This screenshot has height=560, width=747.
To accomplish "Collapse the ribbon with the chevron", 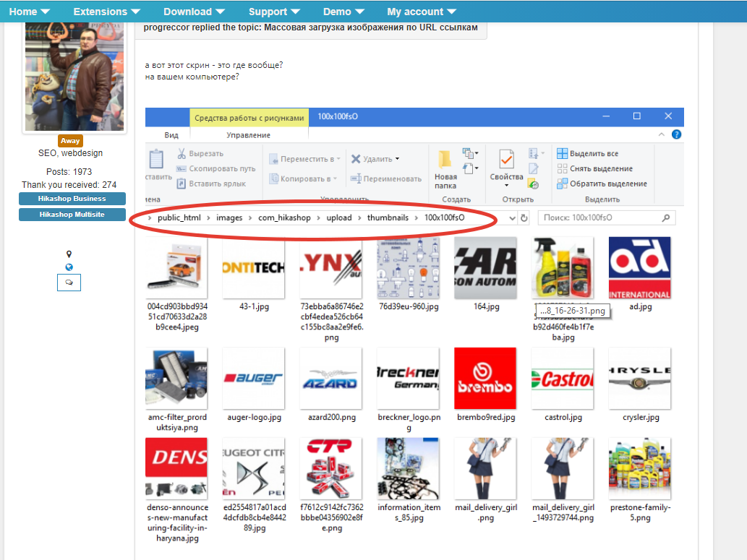I will point(661,135).
